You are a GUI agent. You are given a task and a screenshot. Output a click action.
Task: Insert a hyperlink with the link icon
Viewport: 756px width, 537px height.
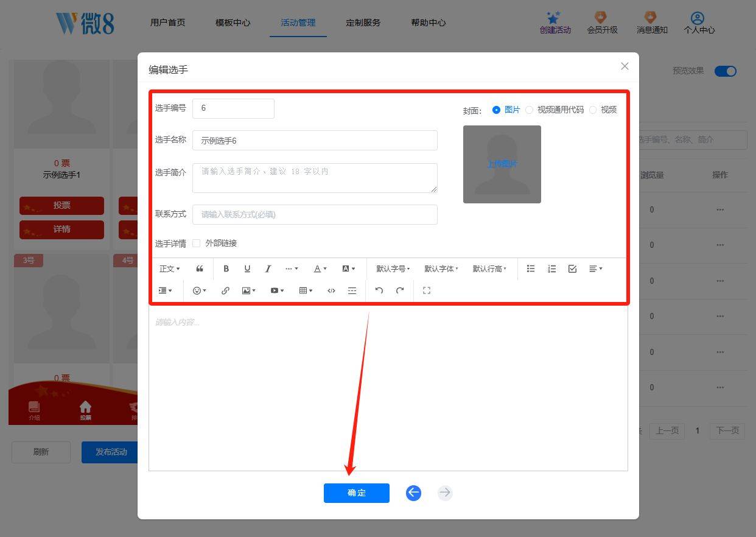click(x=225, y=290)
